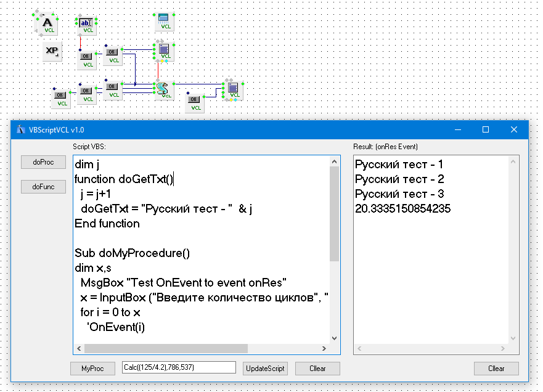Select the Edit 'ab' VCL component
This screenshot has width=543, height=392.
point(86,25)
